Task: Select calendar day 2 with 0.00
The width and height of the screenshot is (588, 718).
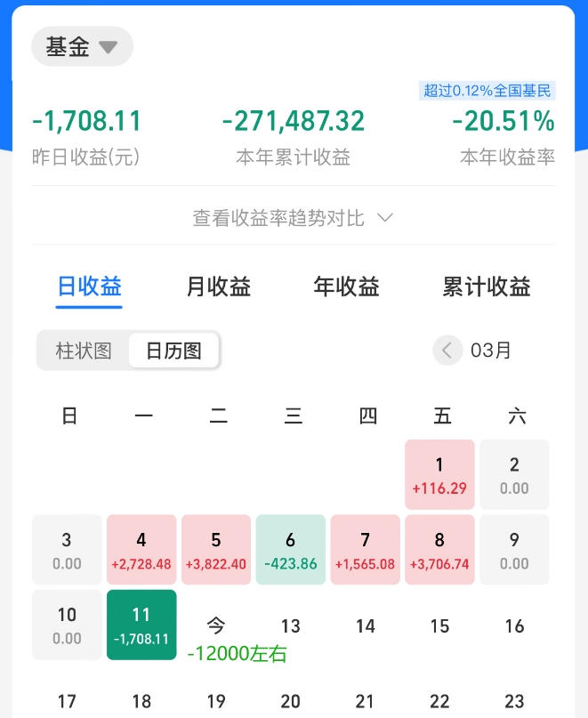Action: tap(514, 474)
